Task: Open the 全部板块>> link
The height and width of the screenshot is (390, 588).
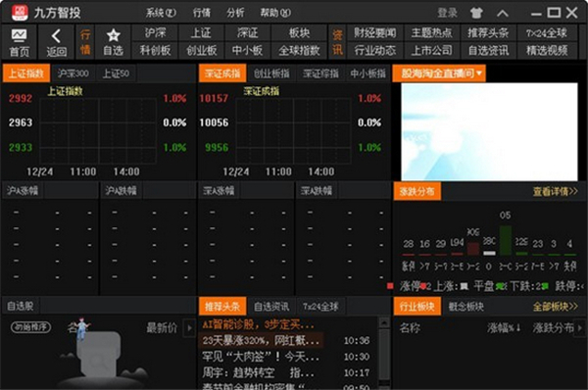Action: pos(555,307)
